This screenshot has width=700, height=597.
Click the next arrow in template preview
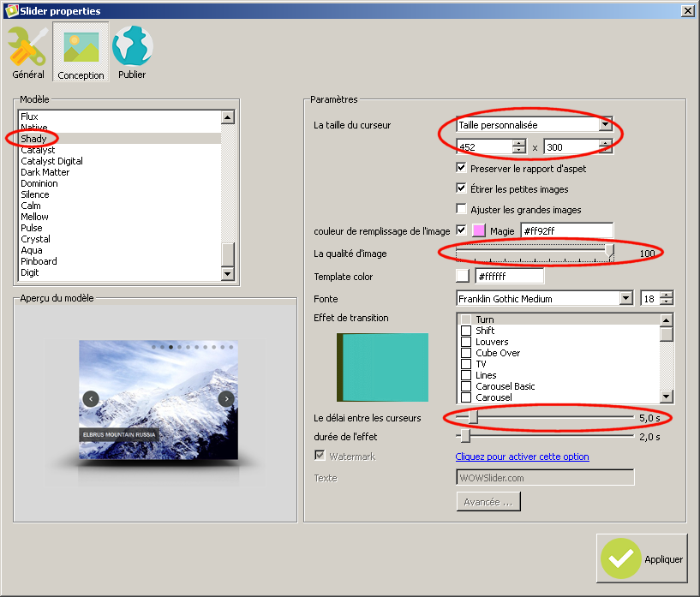pyautogui.click(x=226, y=399)
